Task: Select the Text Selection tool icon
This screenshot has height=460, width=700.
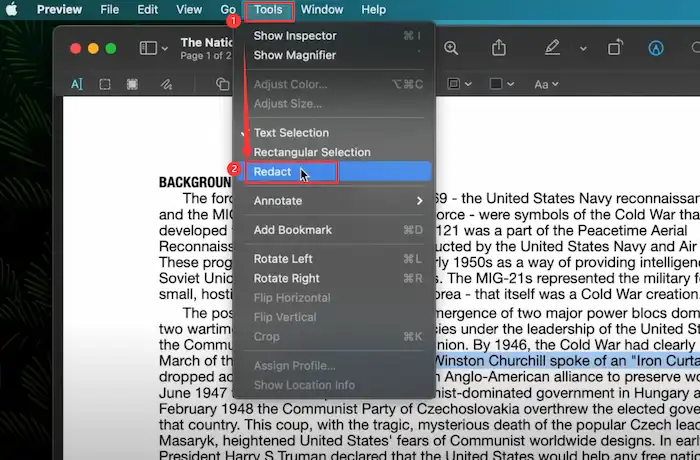Action: [76, 84]
